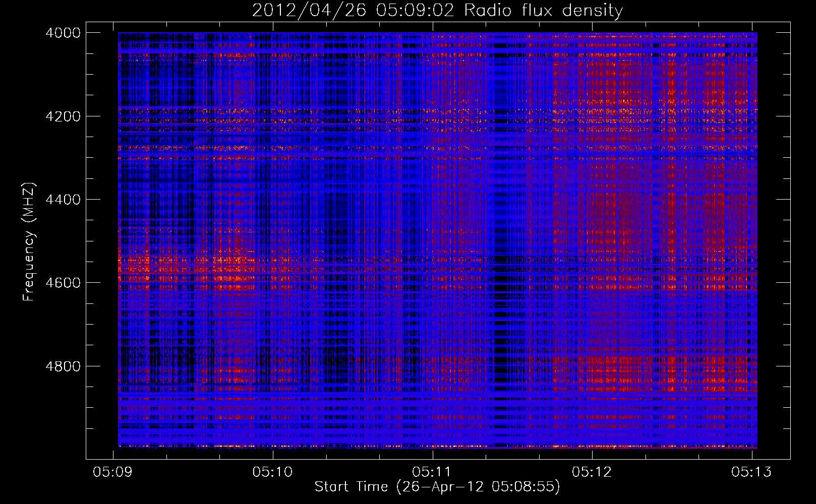The width and height of the screenshot is (816, 504).
Task: Click the 'Frequency (MHZ)' axis title
Action: [x=29, y=241]
